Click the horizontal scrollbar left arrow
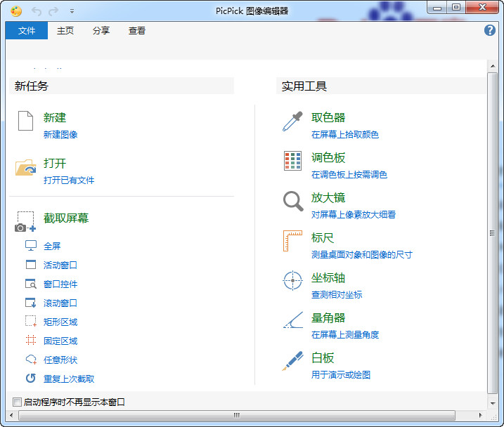The width and height of the screenshot is (504, 427). 11,415
